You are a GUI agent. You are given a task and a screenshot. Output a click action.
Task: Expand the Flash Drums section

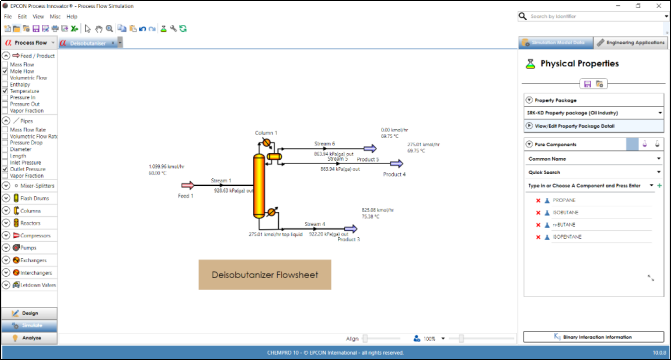click(x=6, y=198)
